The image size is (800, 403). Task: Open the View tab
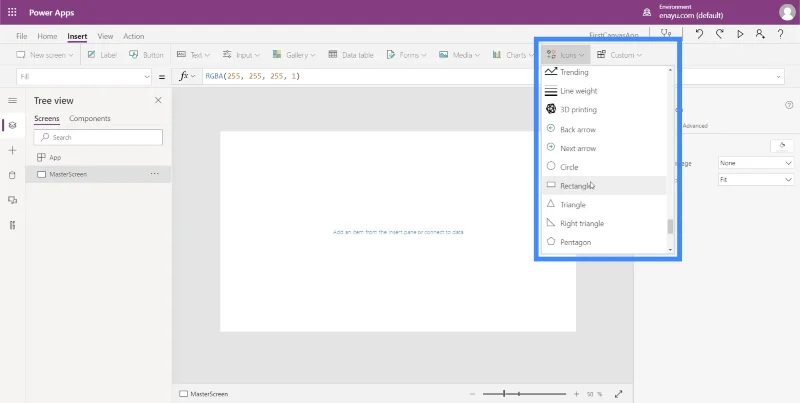tap(105, 36)
